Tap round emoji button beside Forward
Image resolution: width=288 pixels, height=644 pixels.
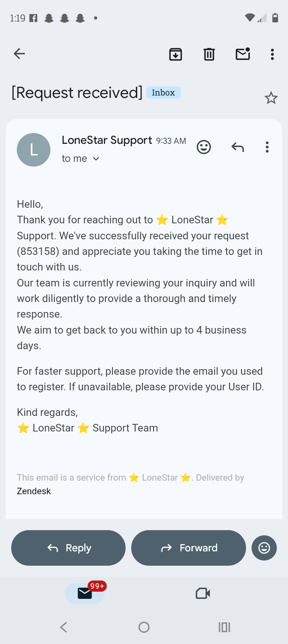pyautogui.click(x=264, y=548)
